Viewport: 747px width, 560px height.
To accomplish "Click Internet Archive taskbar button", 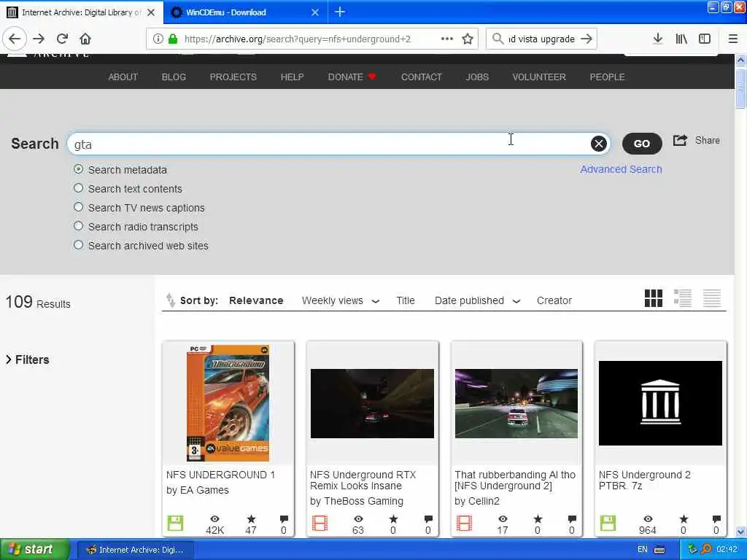I will point(135,550).
